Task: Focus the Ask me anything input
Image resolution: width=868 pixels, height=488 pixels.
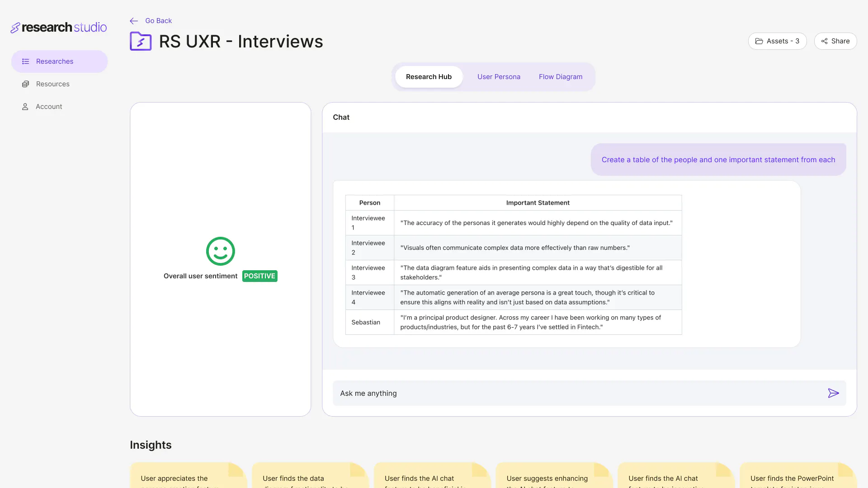Action: click(589, 393)
